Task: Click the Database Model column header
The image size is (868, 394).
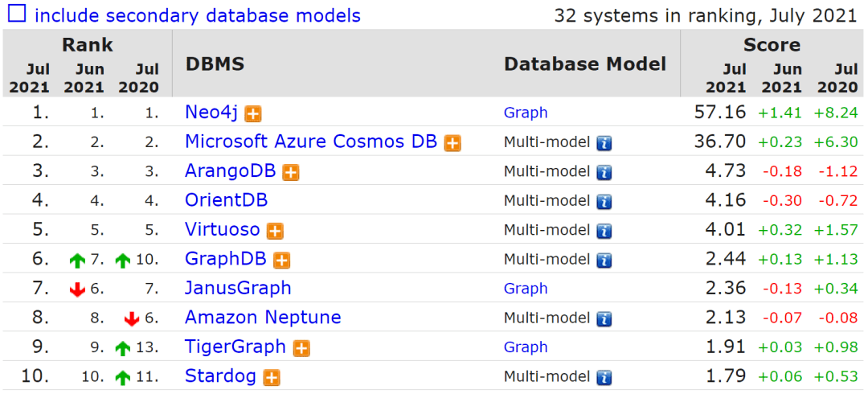Action: click(x=584, y=64)
